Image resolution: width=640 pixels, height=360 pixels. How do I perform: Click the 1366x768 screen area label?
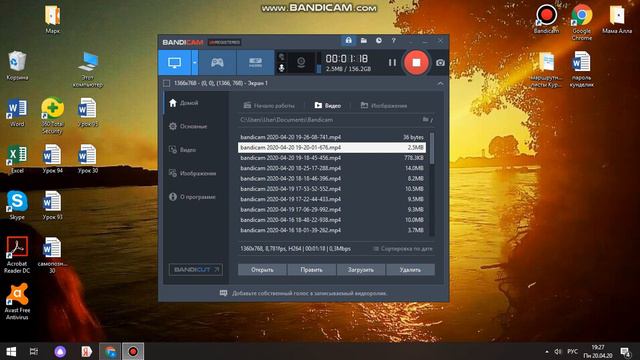pyautogui.click(x=221, y=83)
